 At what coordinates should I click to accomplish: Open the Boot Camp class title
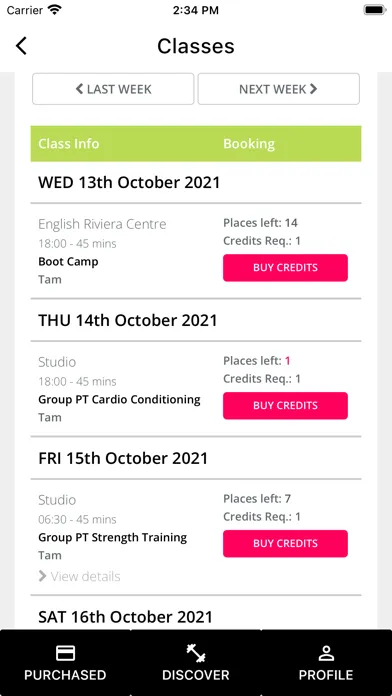[x=68, y=261]
